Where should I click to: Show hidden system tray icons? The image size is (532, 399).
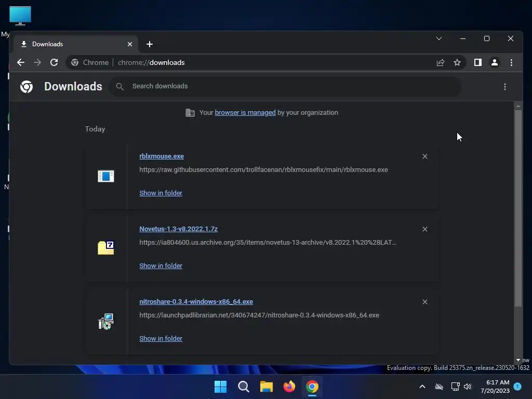click(x=422, y=387)
